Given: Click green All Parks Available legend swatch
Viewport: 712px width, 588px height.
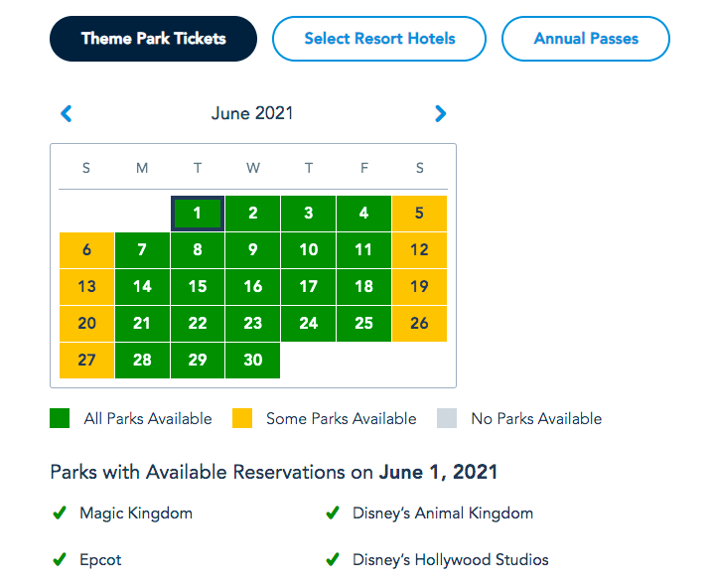Looking at the screenshot, I should pyautogui.click(x=60, y=419).
